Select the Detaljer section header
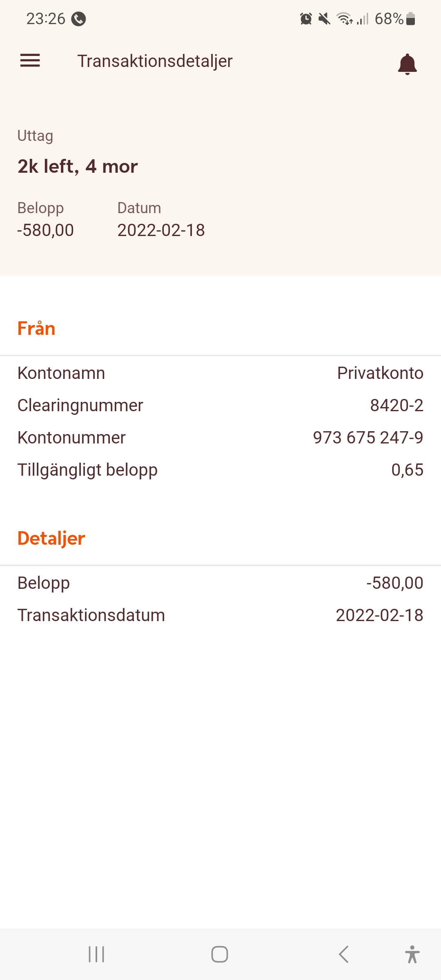441x980 pixels. (51, 539)
